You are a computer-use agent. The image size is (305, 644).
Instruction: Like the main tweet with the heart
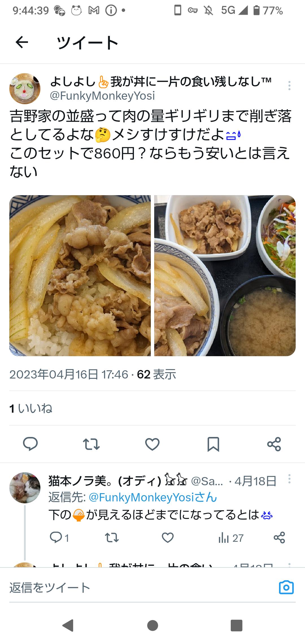[152, 444]
